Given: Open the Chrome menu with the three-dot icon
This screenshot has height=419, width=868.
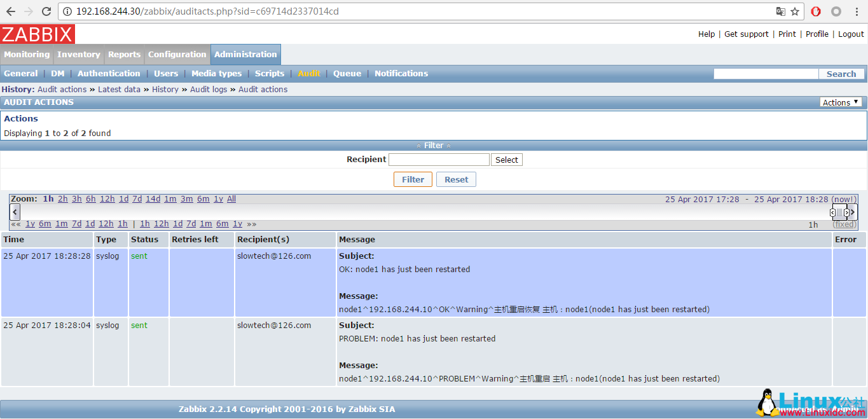Looking at the screenshot, I should [855, 11].
